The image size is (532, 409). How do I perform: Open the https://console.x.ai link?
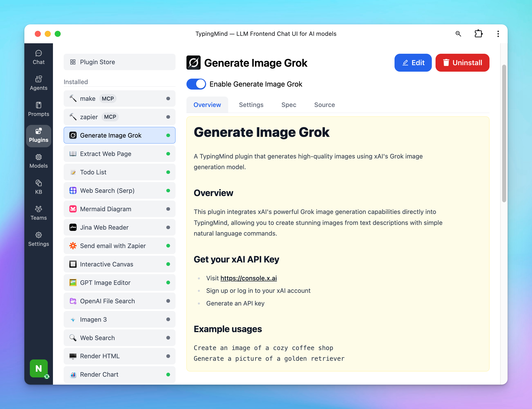click(x=248, y=278)
